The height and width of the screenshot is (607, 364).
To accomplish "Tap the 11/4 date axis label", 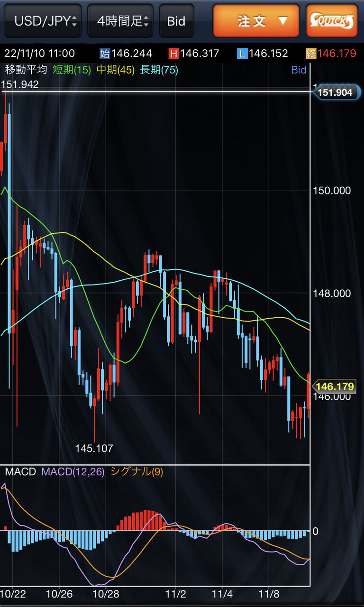I will 222,594.
